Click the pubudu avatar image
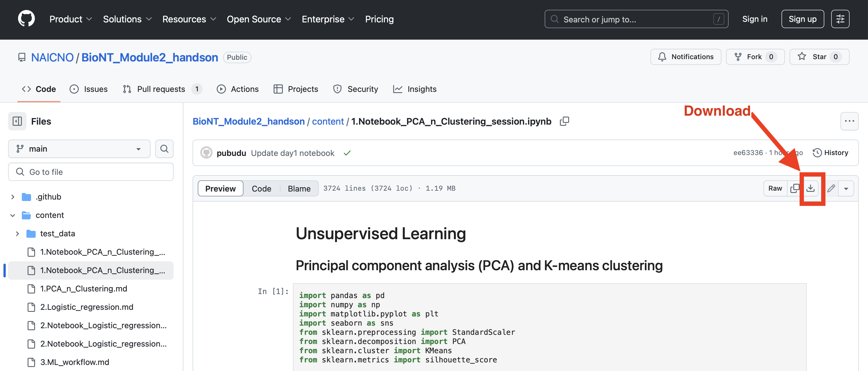 (x=206, y=153)
